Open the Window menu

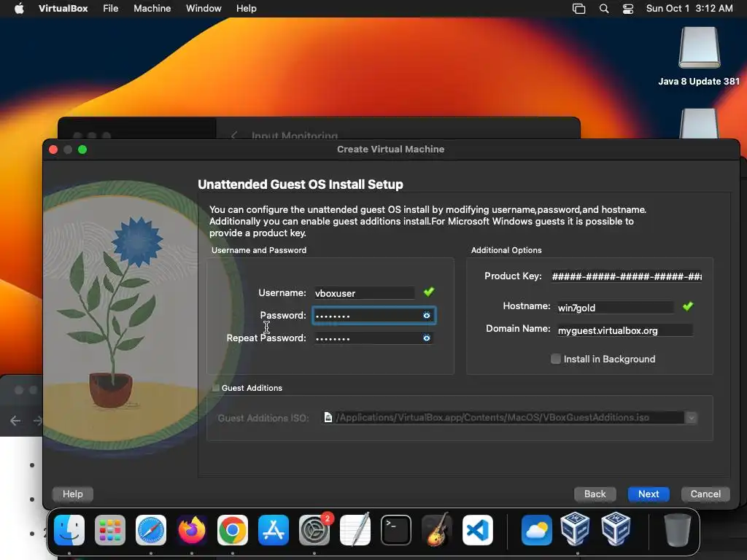tap(204, 9)
